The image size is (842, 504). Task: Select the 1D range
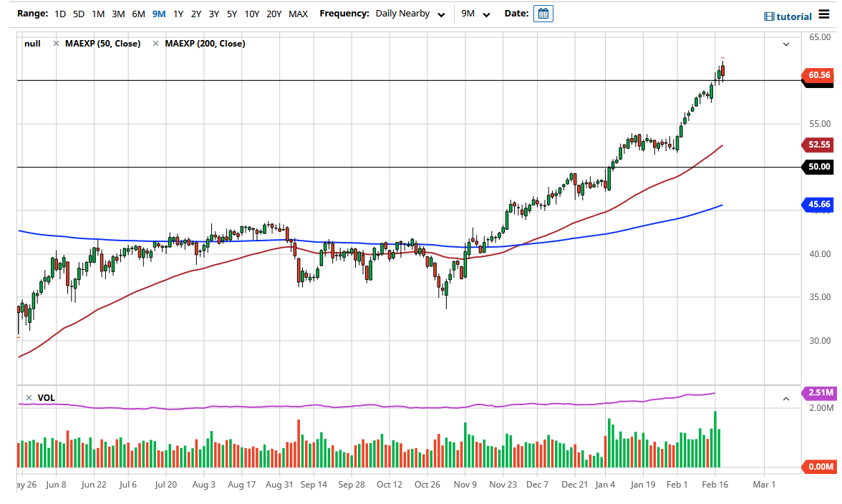tap(59, 13)
